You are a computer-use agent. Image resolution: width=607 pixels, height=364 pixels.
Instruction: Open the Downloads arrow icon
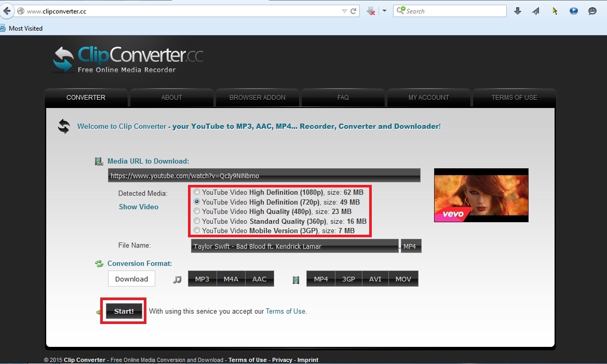518,11
